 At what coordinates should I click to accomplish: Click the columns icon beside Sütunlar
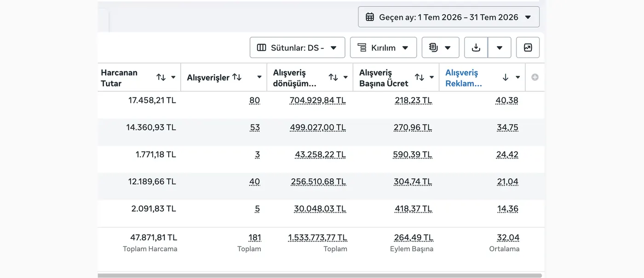[261, 47]
